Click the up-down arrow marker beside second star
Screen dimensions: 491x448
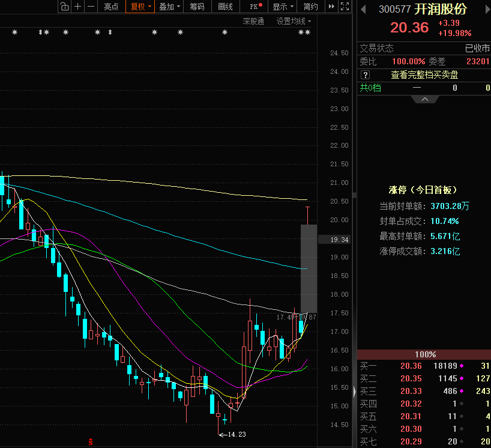[40, 32]
